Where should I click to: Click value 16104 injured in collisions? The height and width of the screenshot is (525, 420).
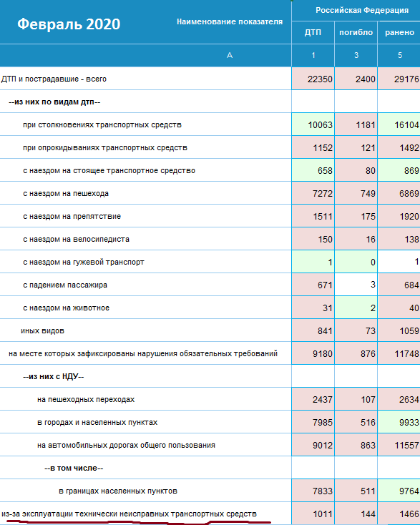tap(406, 125)
